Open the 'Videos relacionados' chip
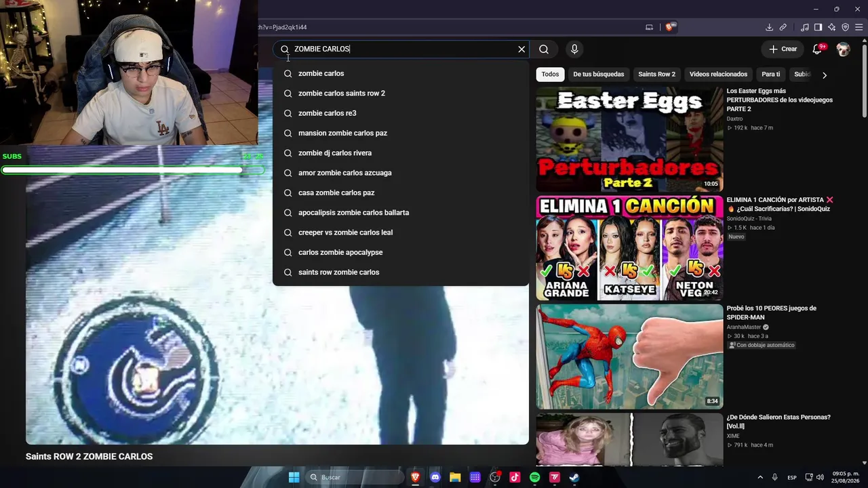The height and width of the screenshot is (488, 868). click(718, 75)
